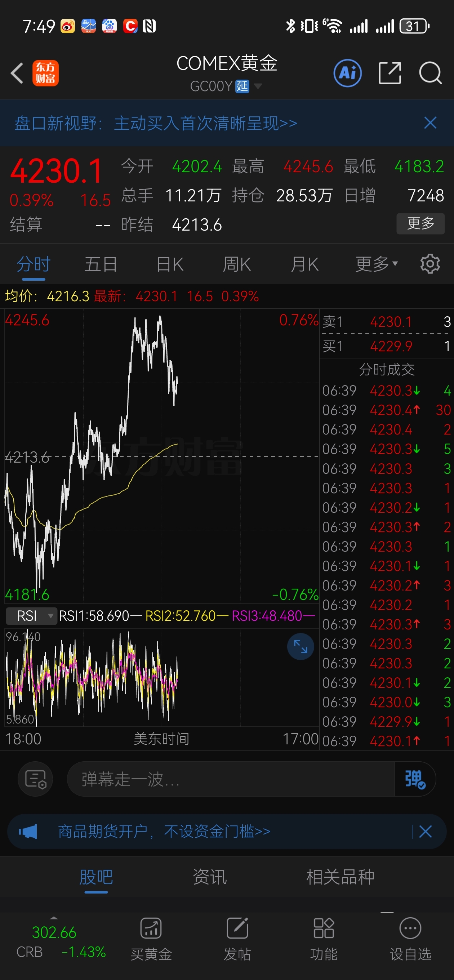The height and width of the screenshot is (980, 454).
Task: Open the 资讯 news tab
Action: click(x=210, y=877)
